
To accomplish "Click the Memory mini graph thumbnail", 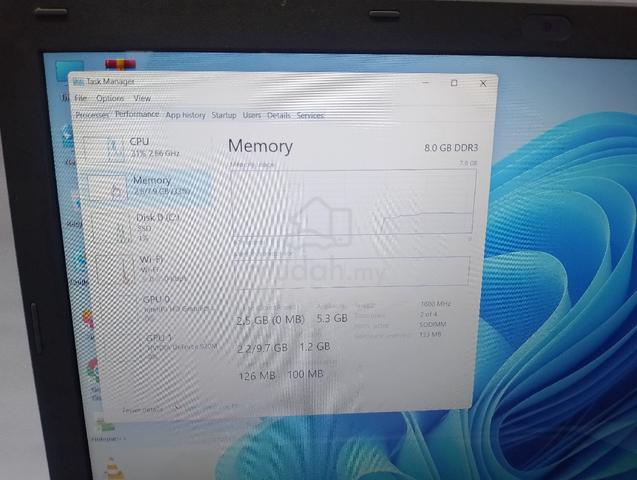I will click(x=107, y=188).
